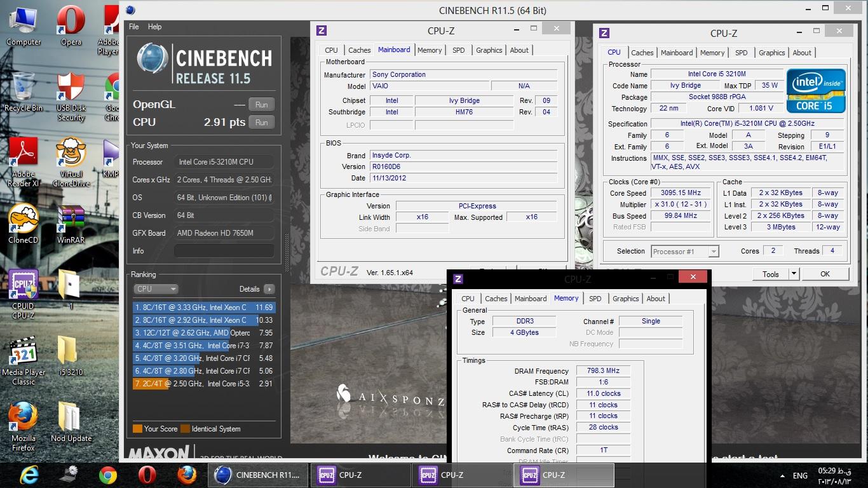Viewport: 868px width, 488px height.
Task: Open the ENG language indicator
Action: pyautogui.click(x=801, y=475)
